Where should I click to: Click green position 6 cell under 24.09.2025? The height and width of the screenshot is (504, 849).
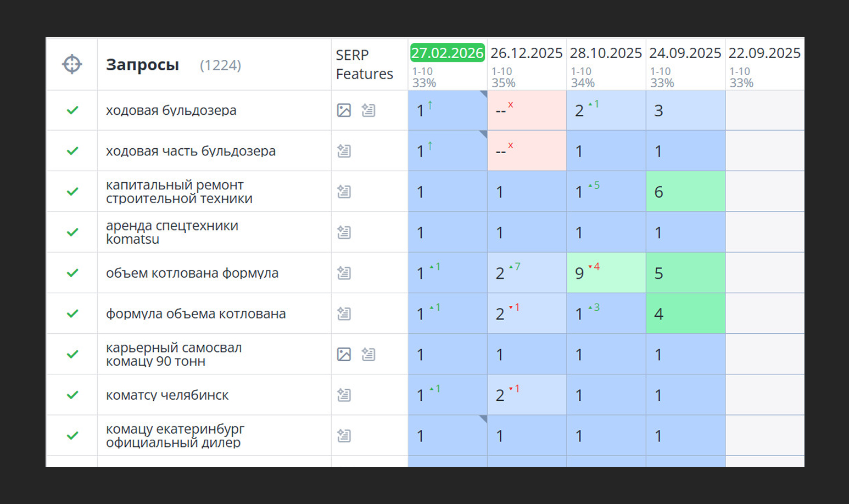click(685, 192)
